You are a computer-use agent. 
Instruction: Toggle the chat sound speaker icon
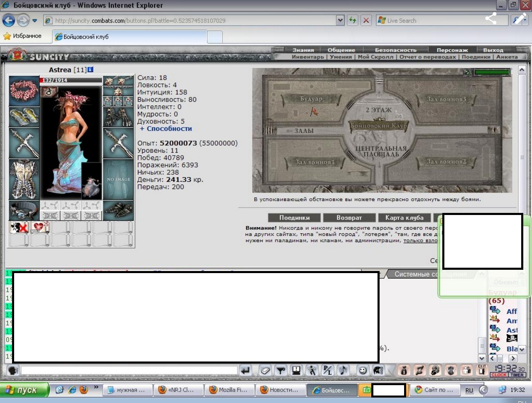click(x=343, y=370)
